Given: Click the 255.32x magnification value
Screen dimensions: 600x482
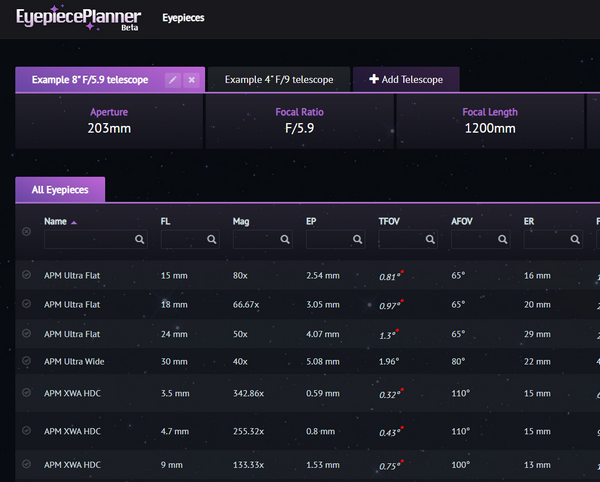Looking at the screenshot, I should pos(248,431).
